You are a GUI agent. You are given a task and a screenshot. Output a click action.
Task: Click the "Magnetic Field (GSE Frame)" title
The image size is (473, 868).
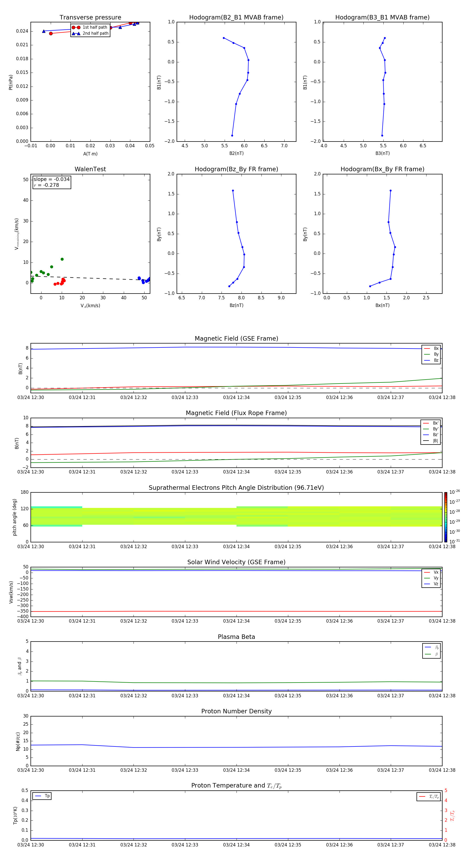pyautogui.click(x=236, y=339)
